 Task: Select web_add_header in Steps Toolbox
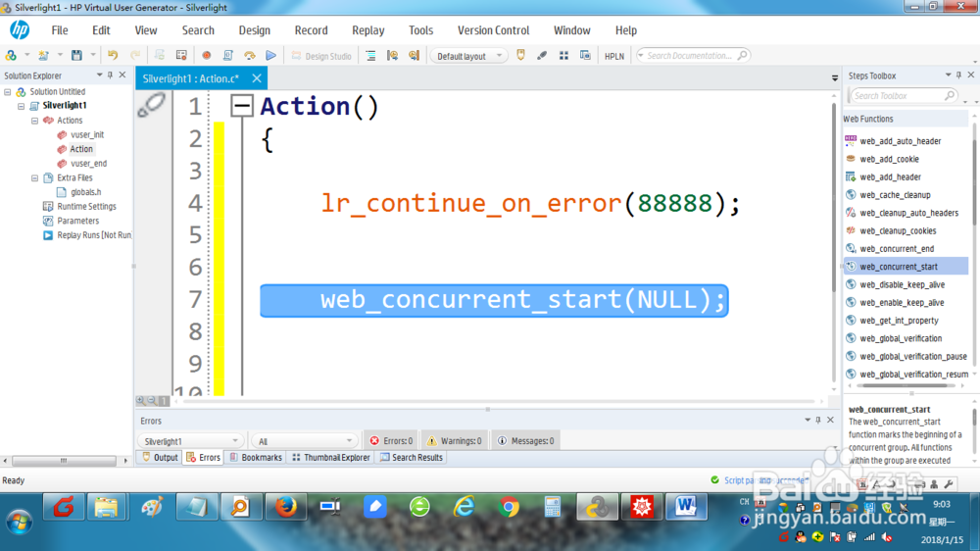tap(890, 177)
